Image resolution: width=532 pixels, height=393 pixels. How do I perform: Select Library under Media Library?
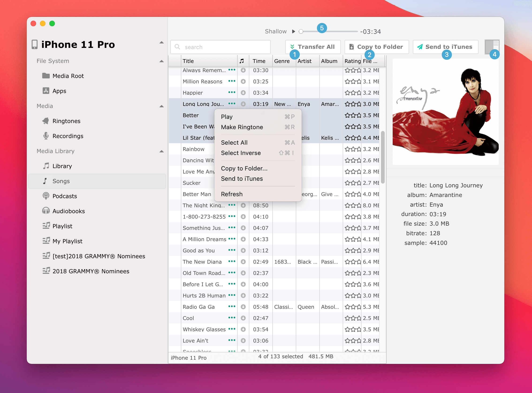[57, 166]
